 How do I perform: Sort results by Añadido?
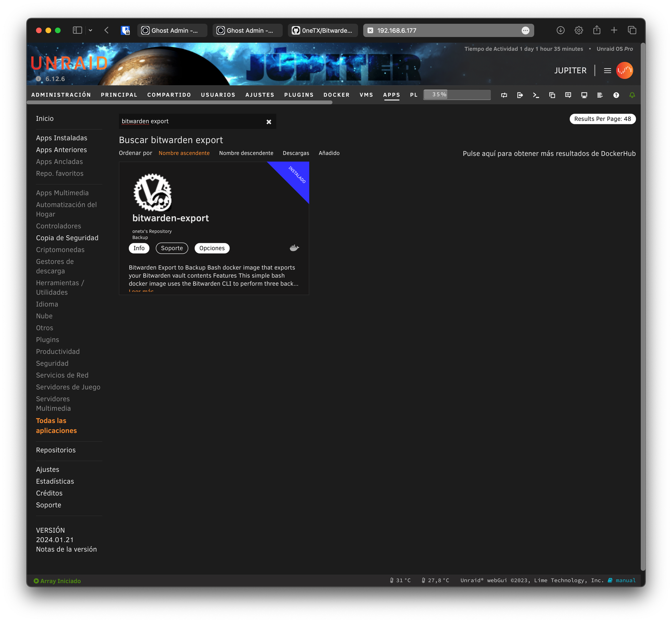click(x=329, y=153)
